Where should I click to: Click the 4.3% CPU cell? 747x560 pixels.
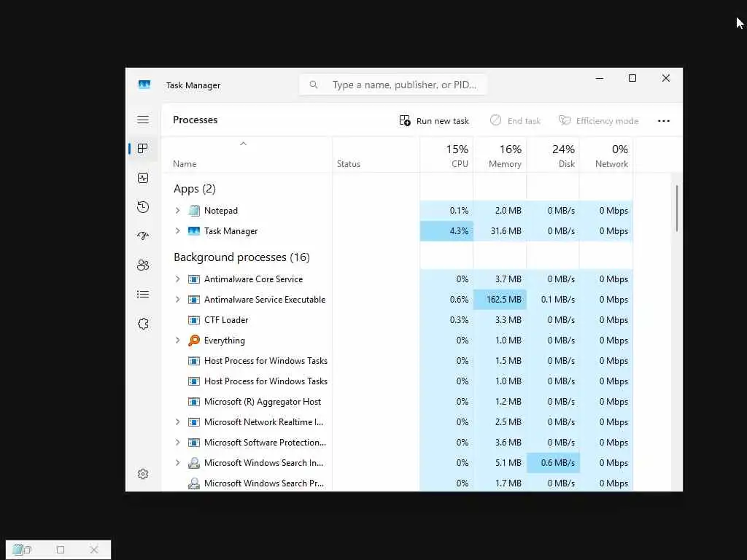447,231
